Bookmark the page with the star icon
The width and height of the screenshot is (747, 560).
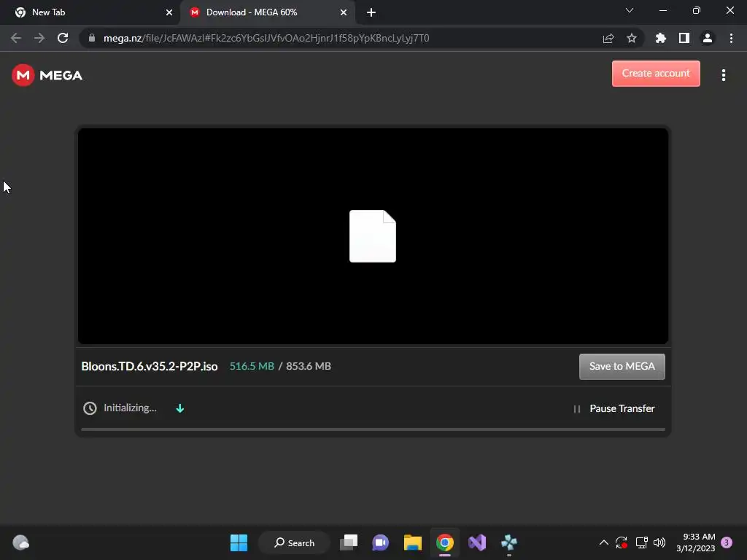coord(632,38)
